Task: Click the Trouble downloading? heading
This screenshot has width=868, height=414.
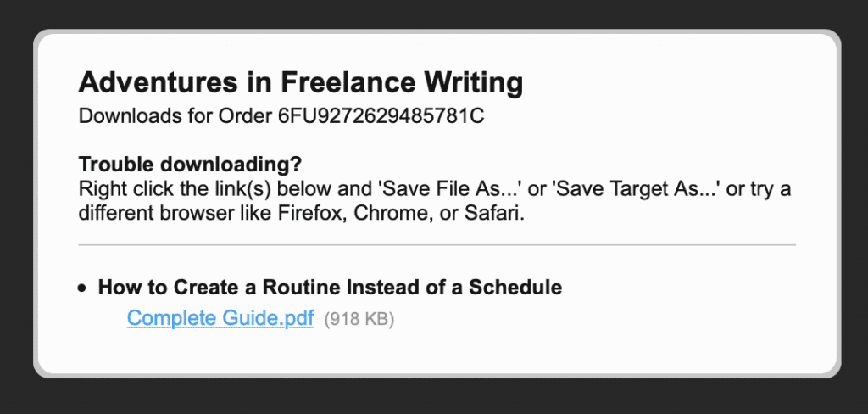Action: point(190,164)
